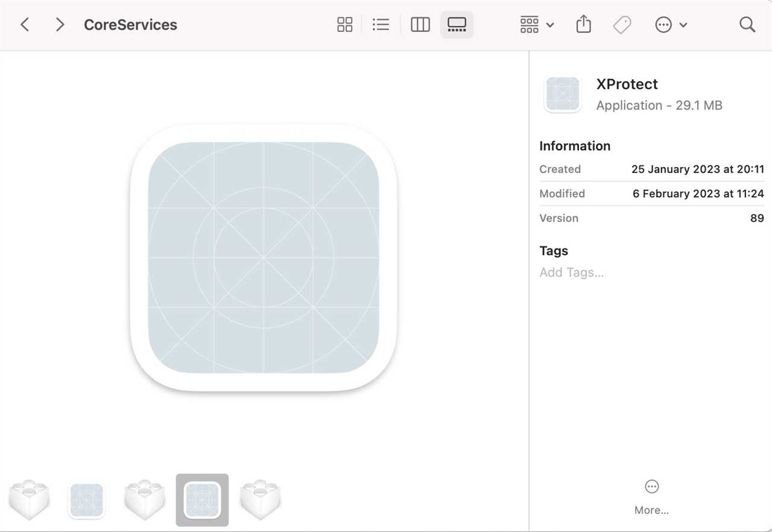Viewport: 772px width, 532px height.
Task: Switch to list view
Action: point(381,25)
